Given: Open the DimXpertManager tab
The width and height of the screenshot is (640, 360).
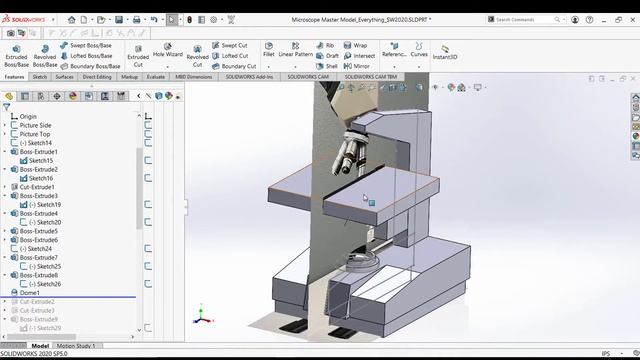Looking at the screenshot, I should (x=57, y=96).
